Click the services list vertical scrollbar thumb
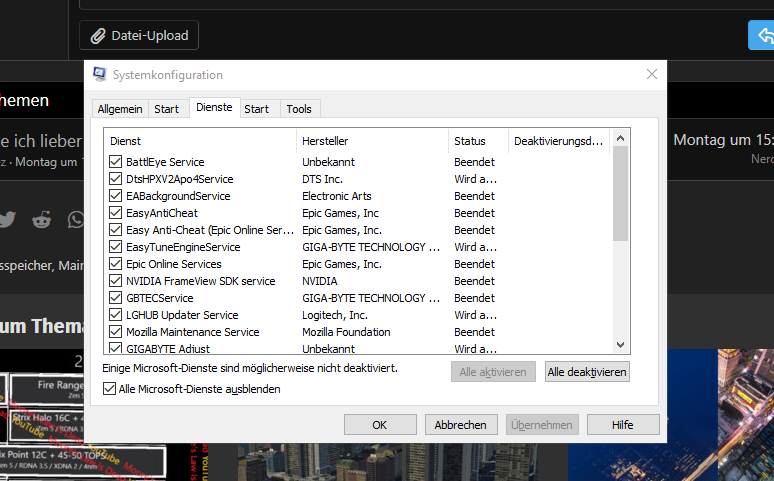774x481 pixels. click(621, 195)
